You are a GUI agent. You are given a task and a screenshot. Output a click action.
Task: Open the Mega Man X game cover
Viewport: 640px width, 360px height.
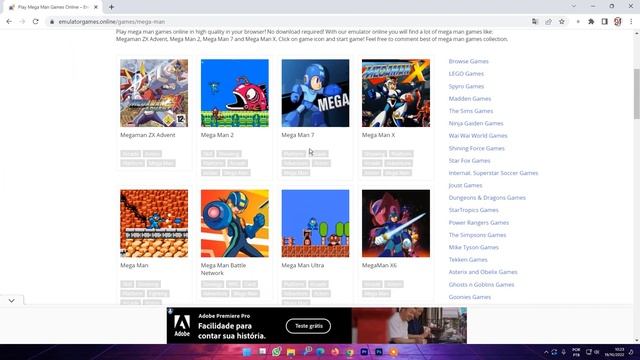(396, 93)
